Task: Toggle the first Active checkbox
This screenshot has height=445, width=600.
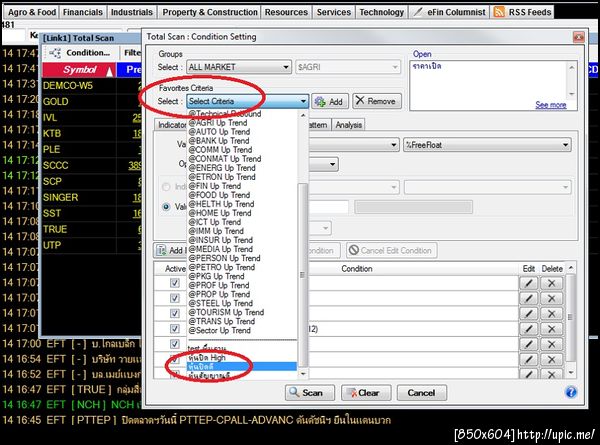Action: tap(175, 283)
